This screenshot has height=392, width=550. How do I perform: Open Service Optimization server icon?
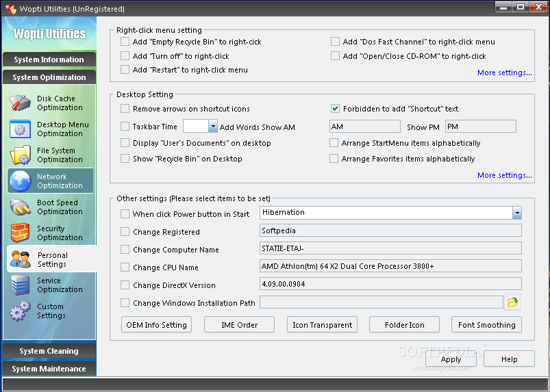point(21,285)
